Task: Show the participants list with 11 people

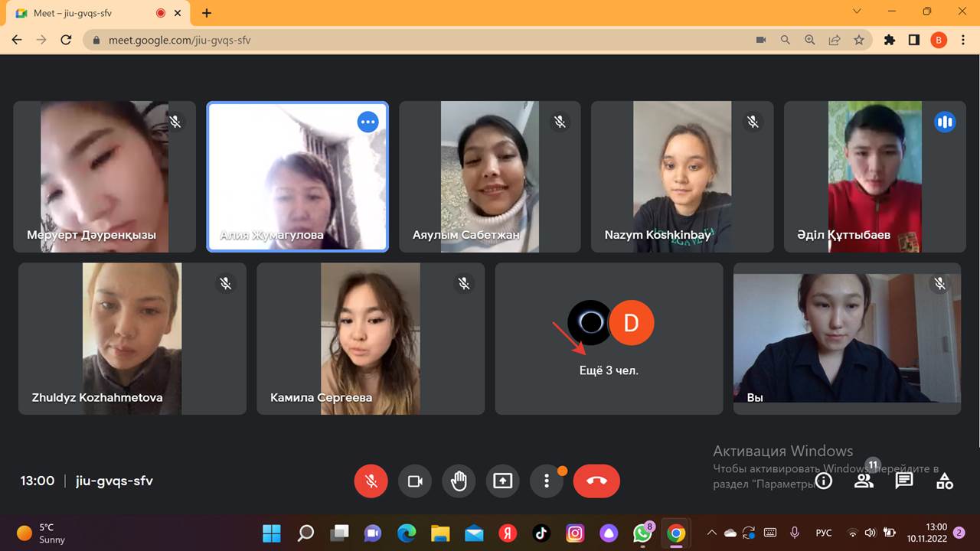Action: (x=864, y=481)
